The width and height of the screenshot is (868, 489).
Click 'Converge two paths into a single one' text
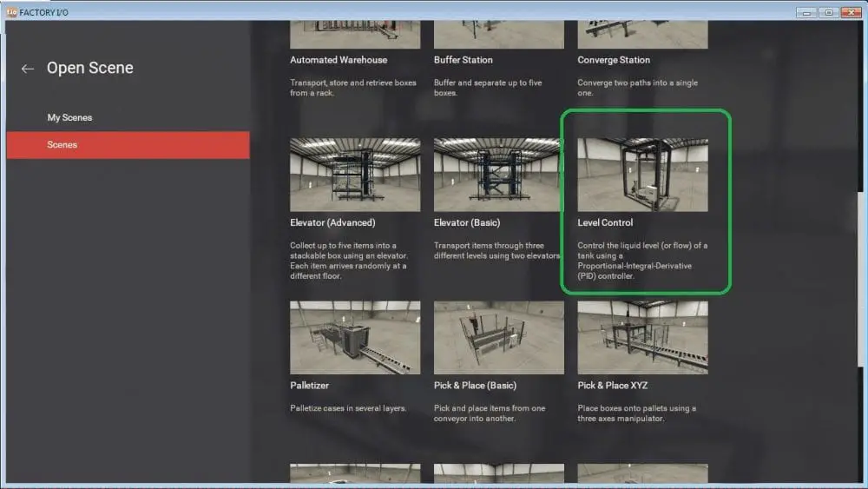pos(637,88)
